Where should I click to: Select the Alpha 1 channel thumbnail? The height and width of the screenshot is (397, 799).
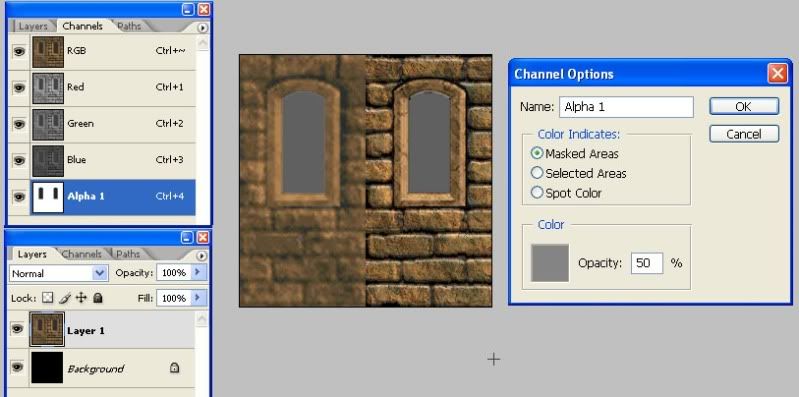[48, 197]
